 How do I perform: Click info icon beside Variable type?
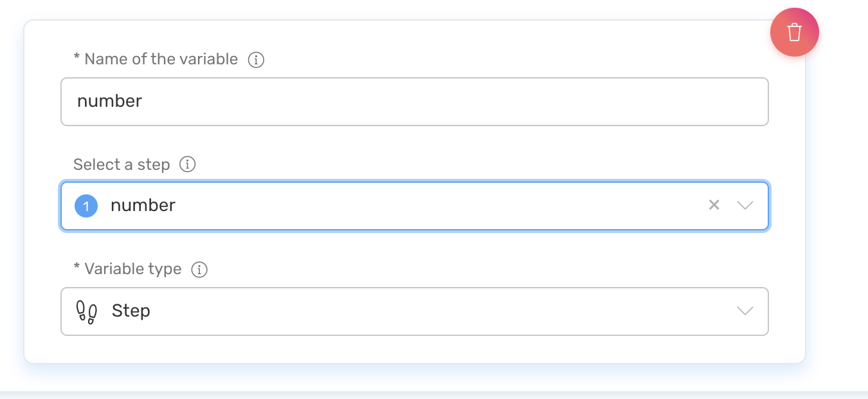click(199, 270)
